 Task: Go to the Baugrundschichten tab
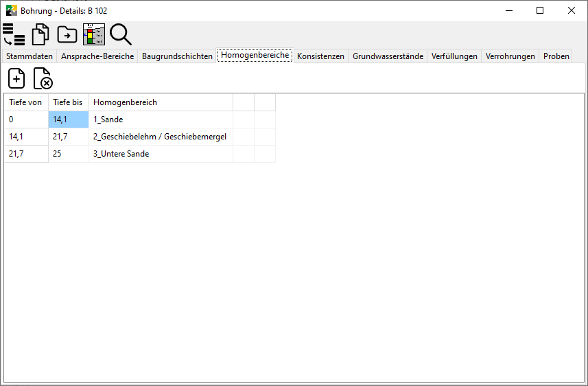click(177, 56)
